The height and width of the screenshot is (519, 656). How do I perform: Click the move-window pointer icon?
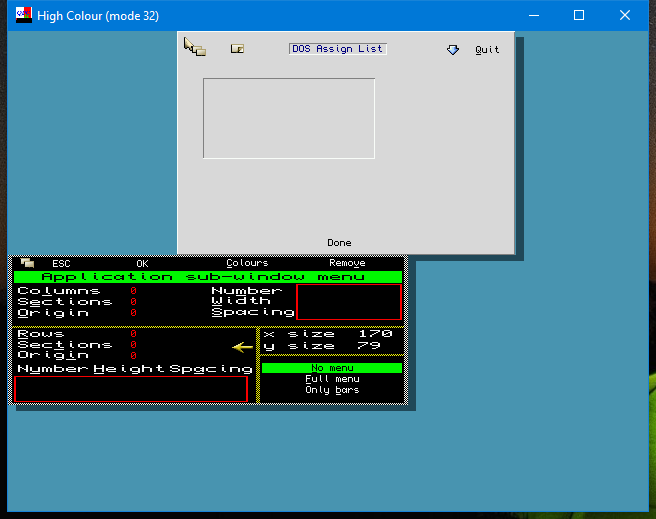click(x=195, y=46)
